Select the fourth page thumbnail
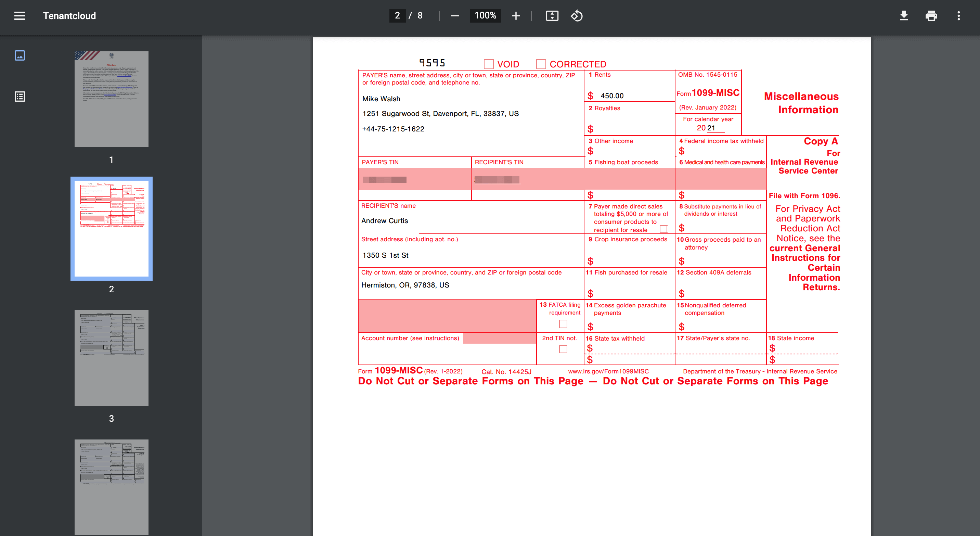The height and width of the screenshot is (536, 980). coord(112,487)
